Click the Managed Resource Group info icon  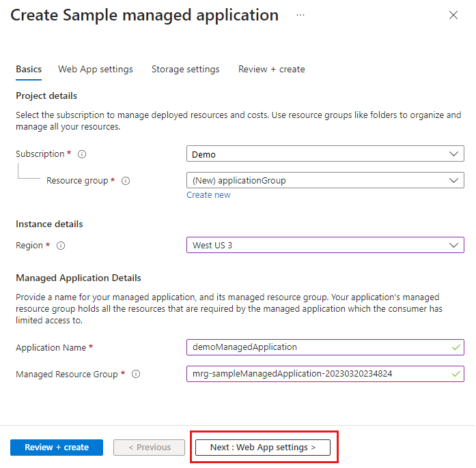pyautogui.click(x=136, y=374)
